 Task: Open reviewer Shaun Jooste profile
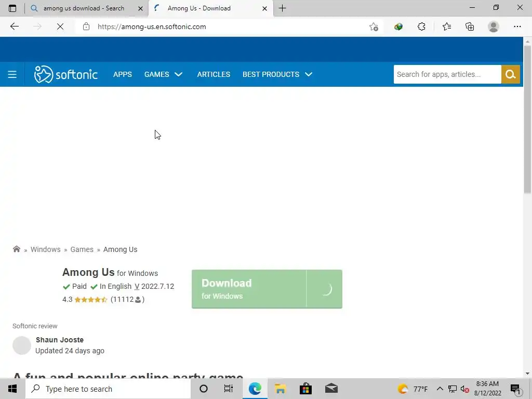tap(60, 340)
